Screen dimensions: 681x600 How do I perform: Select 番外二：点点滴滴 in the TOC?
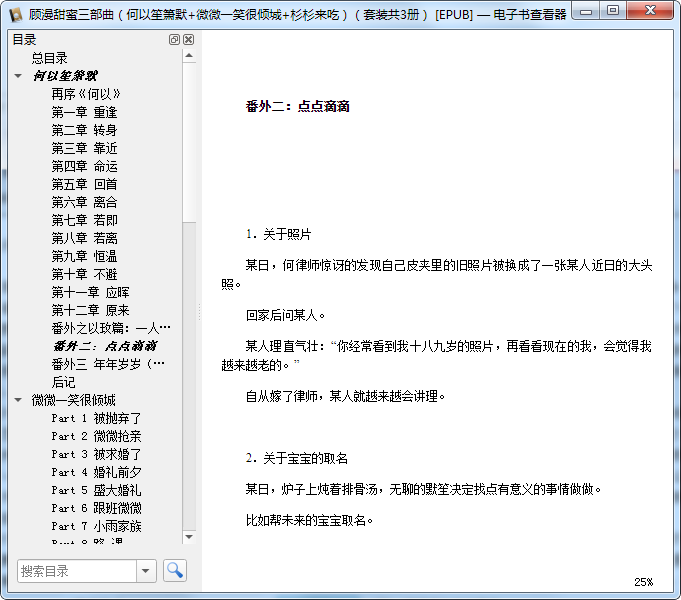click(x=105, y=346)
